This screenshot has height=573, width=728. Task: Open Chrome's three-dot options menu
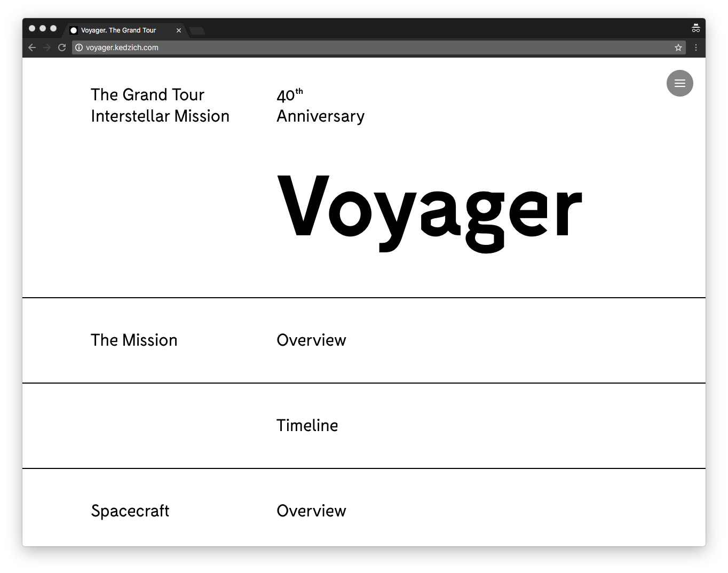[x=695, y=47]
